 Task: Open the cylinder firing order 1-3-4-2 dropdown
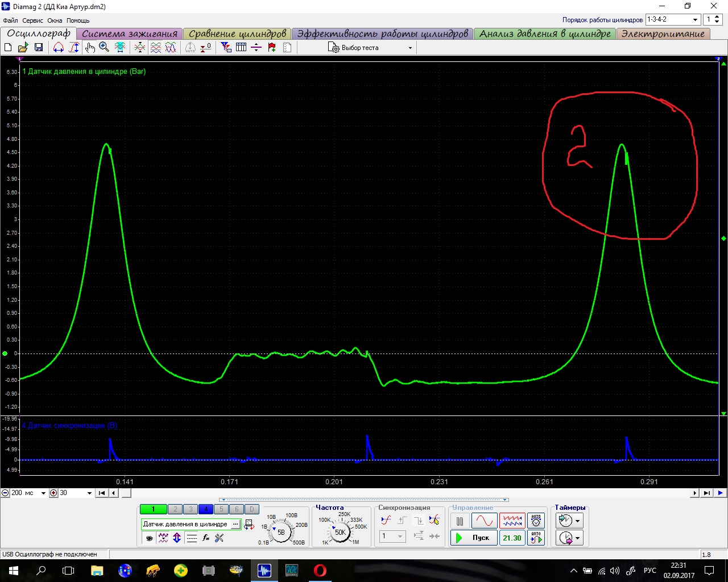coord(673,19)
